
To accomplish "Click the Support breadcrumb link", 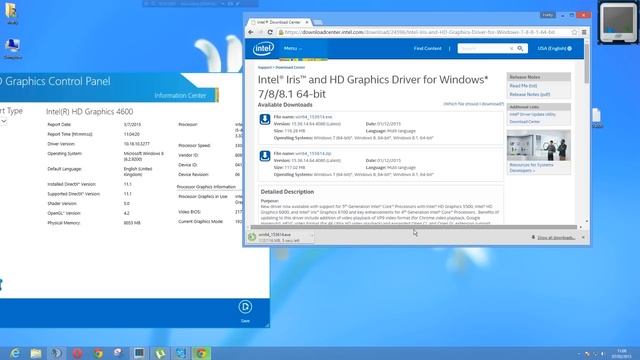I will coord(264,67).
